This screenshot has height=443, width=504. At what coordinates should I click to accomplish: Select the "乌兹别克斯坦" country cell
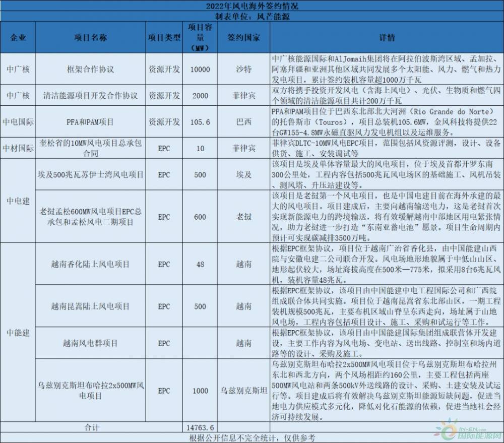click(244, 391)
